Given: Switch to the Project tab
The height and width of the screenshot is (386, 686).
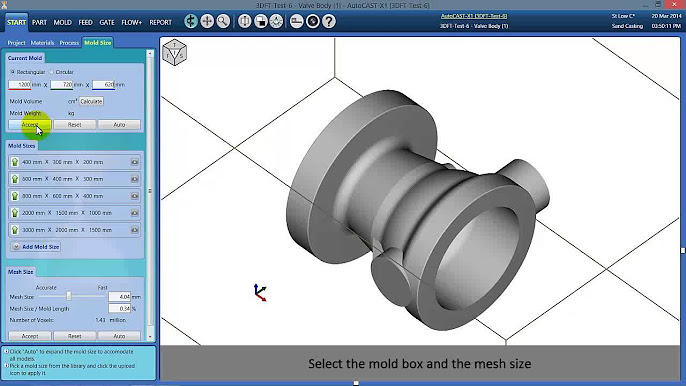Looking at the screenshot, I should (16, 43).
